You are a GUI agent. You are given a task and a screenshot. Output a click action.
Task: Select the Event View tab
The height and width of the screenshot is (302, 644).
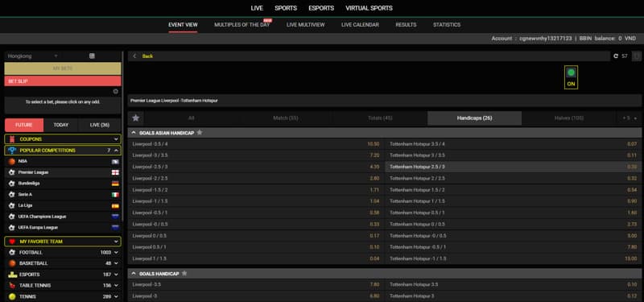pyautogui.click(x=183, y=25)
